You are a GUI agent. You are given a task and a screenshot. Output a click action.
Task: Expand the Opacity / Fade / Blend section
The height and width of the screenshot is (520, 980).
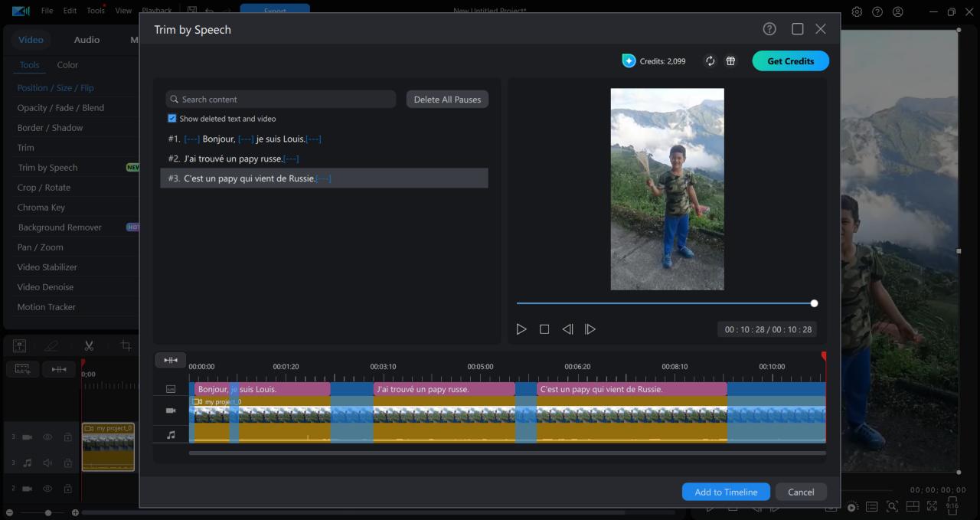(x=60, y=108)
